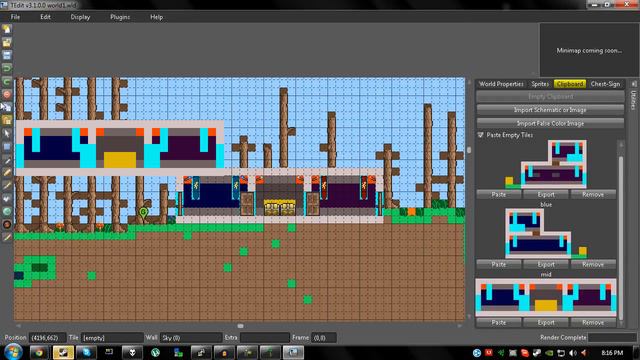Click the 'Minimap coming soon...' text

tap(589, 51)
